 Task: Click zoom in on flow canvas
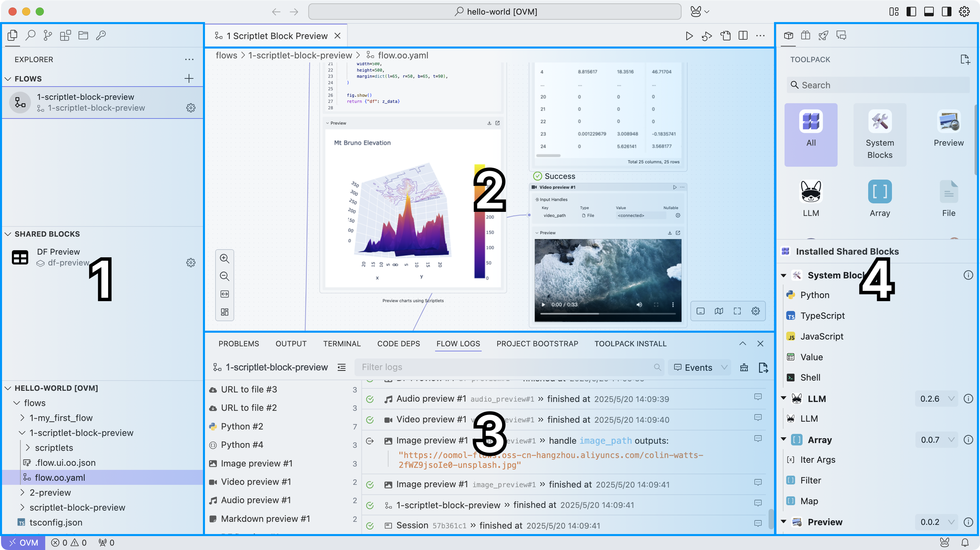[x=224, y=258]
